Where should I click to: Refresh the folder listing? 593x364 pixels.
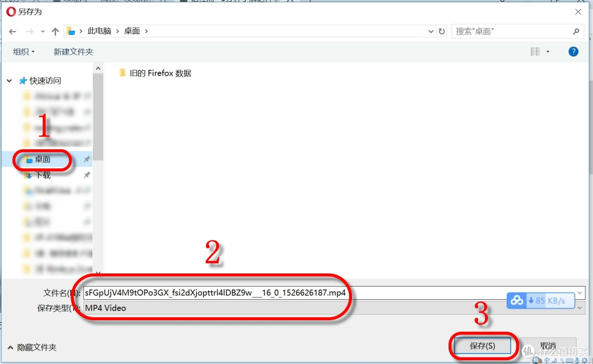[x=441, y=31]
